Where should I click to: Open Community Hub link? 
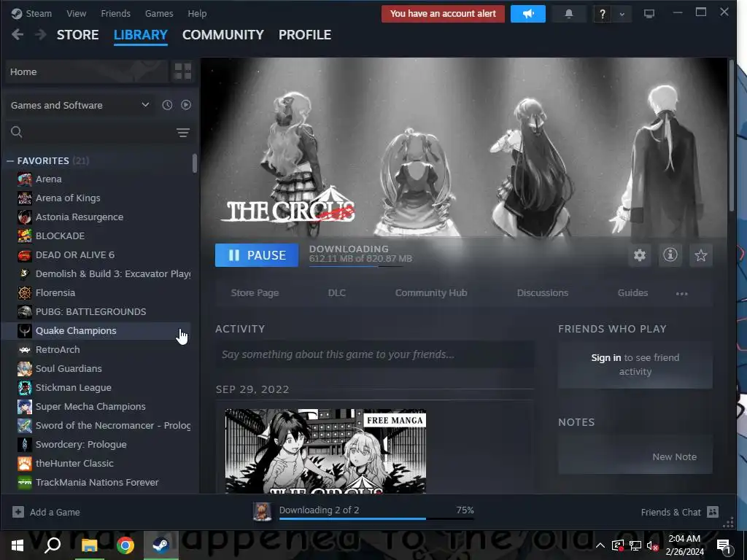tap(431, 293)
